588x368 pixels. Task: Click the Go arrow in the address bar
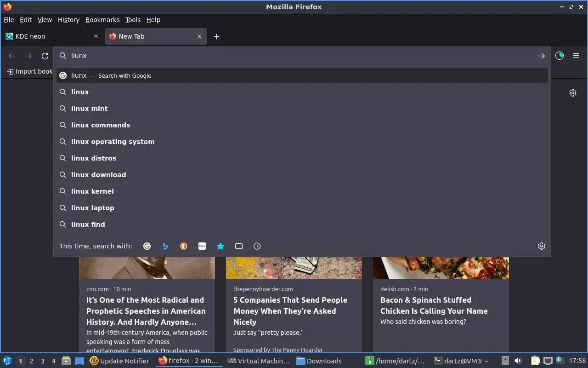(542, 56)
